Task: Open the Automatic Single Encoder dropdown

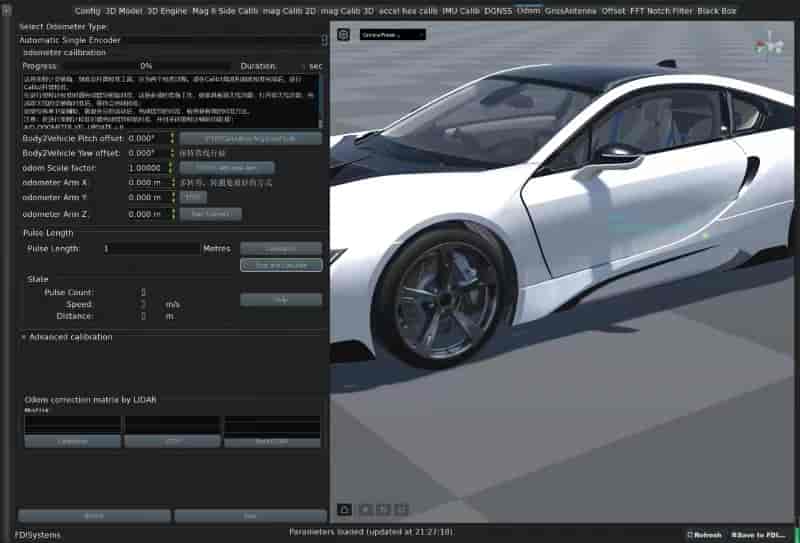Action: (172, 40)
